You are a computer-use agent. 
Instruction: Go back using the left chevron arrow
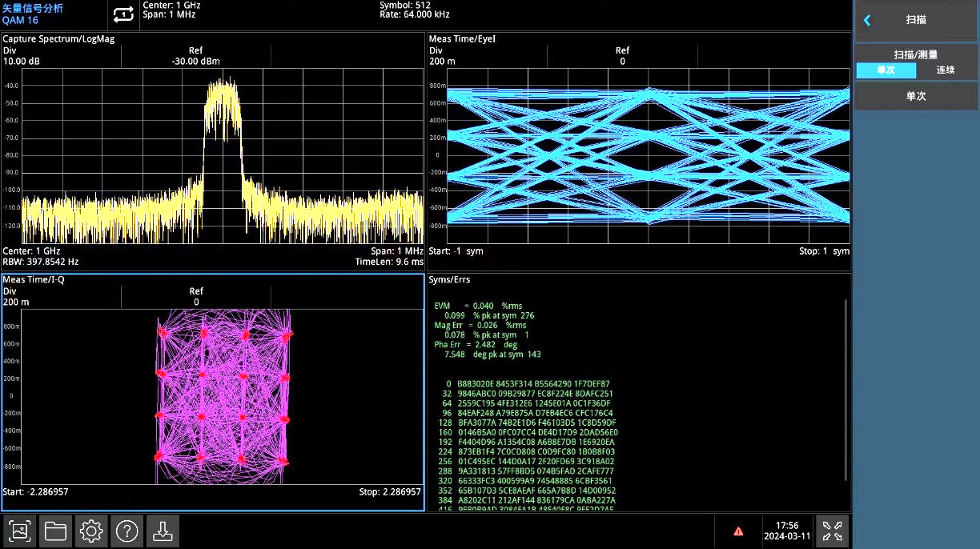[x=867, y=20]
